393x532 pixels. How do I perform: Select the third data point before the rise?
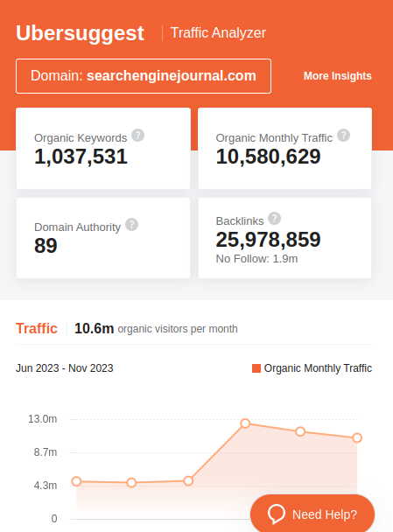(188, 480)
